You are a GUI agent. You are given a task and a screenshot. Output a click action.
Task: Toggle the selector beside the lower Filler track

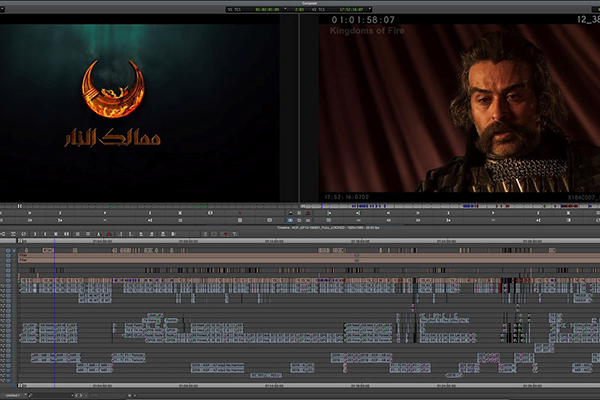click(8, 260)
